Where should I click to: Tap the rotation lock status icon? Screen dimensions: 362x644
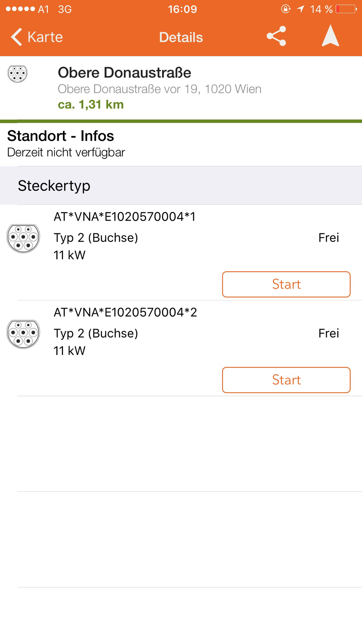point(286,9)
